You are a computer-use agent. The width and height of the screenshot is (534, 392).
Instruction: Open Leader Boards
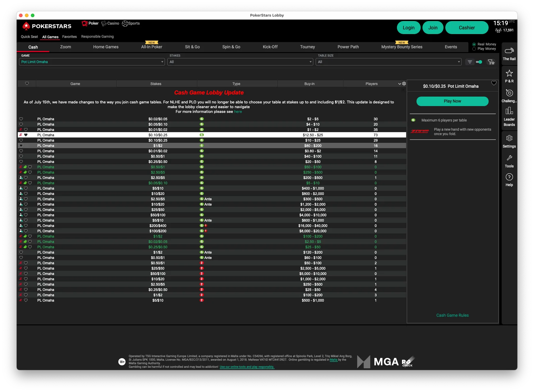click(509, 117)
